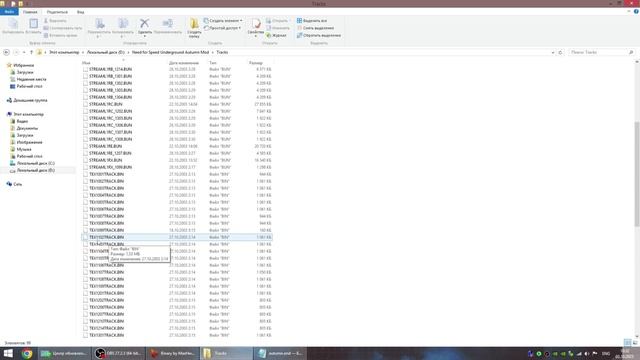The height and width of the screenshot is (360, 640).
Task: Open Удалить dropdown arrow
Action: tap(144, 36)
